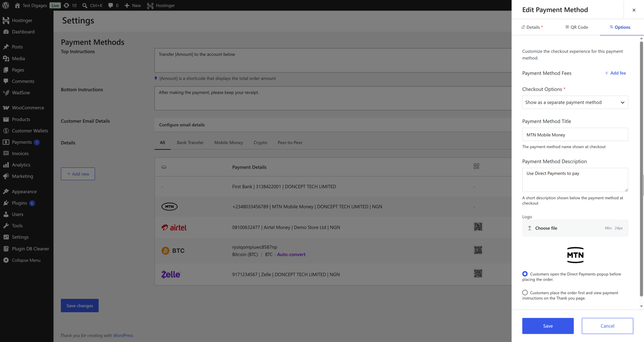The height and width of the screenshot is (342, 644).
Task: Select the First Bank payment details row
Action: [x=333, y=187]
